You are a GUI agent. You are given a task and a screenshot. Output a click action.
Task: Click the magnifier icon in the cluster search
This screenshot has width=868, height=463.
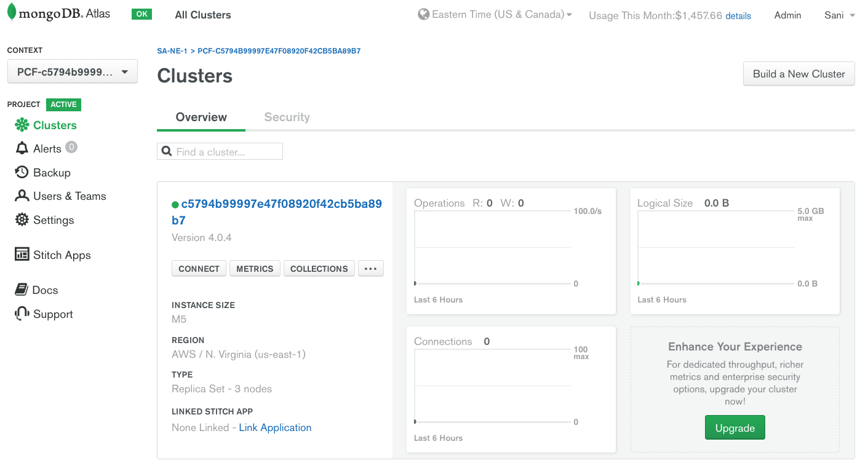[x=166, y=151]
